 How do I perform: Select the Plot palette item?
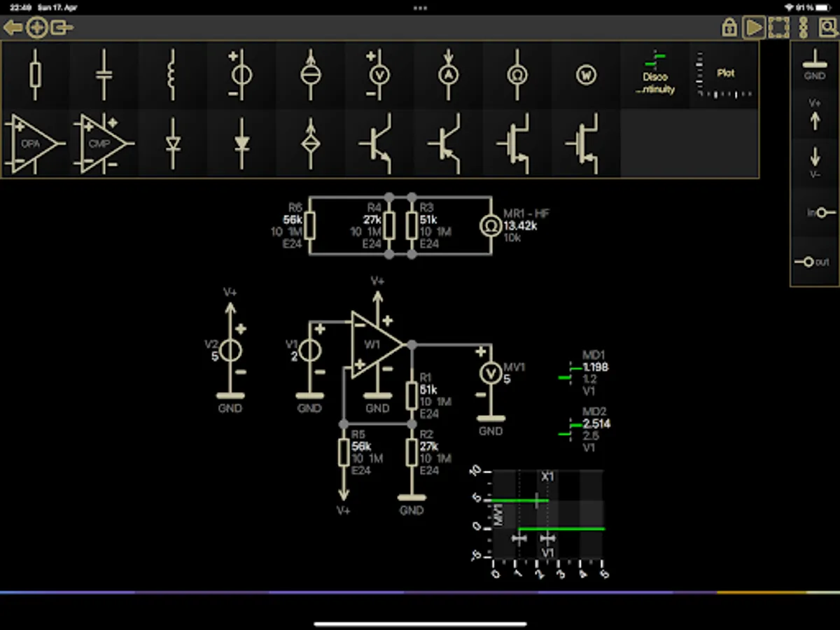point(724,74)
